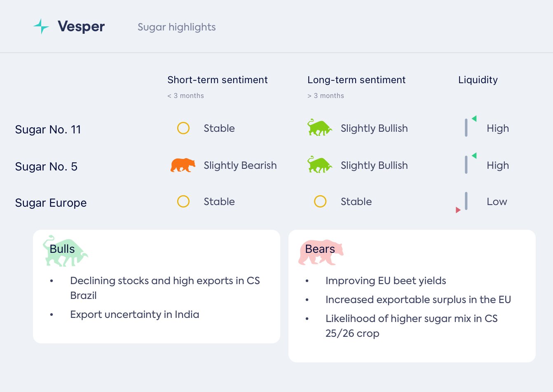
Task: Click the Export uncertainty in India bullet
Action: pyautogui.click(x=134, y=315)
